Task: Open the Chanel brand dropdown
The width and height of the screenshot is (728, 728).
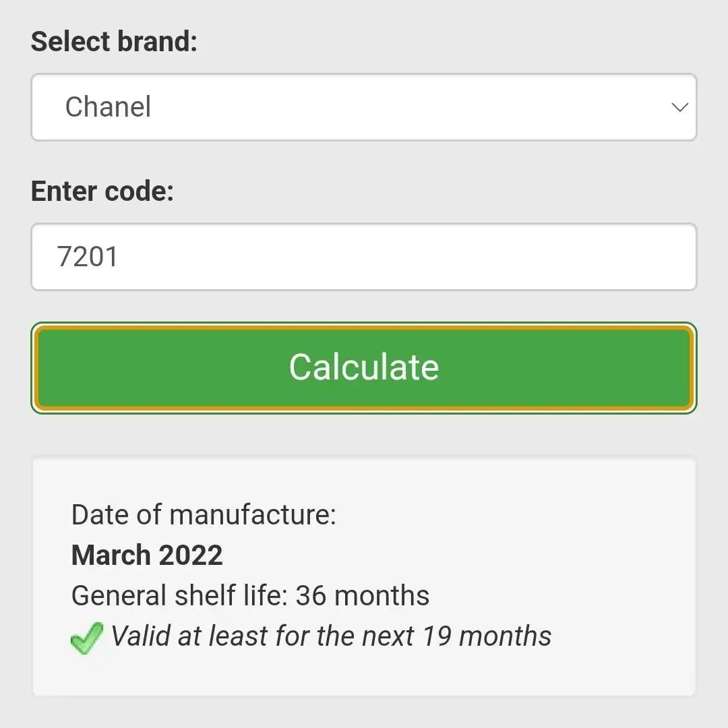Action: click(364, 107)
